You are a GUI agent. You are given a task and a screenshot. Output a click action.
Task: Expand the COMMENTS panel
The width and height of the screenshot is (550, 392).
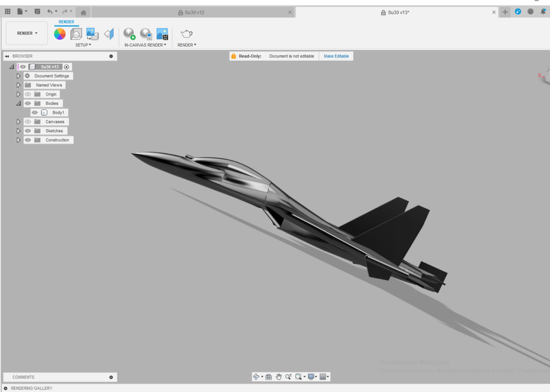[111, 377]
